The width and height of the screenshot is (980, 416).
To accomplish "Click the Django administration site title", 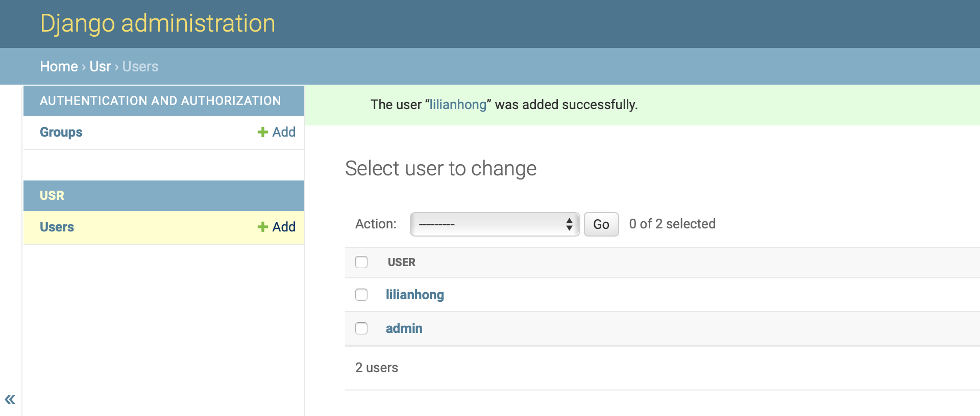I will 158,23.
